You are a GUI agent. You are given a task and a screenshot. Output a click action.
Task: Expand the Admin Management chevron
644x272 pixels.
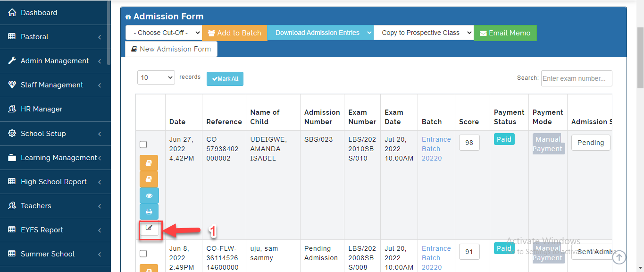pos(100,61)
